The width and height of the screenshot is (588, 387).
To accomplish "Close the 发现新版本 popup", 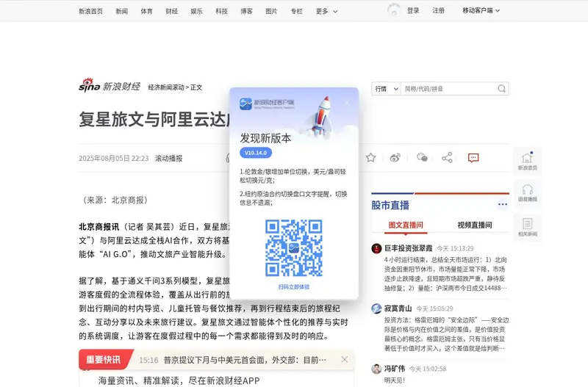I will [347, 102].
